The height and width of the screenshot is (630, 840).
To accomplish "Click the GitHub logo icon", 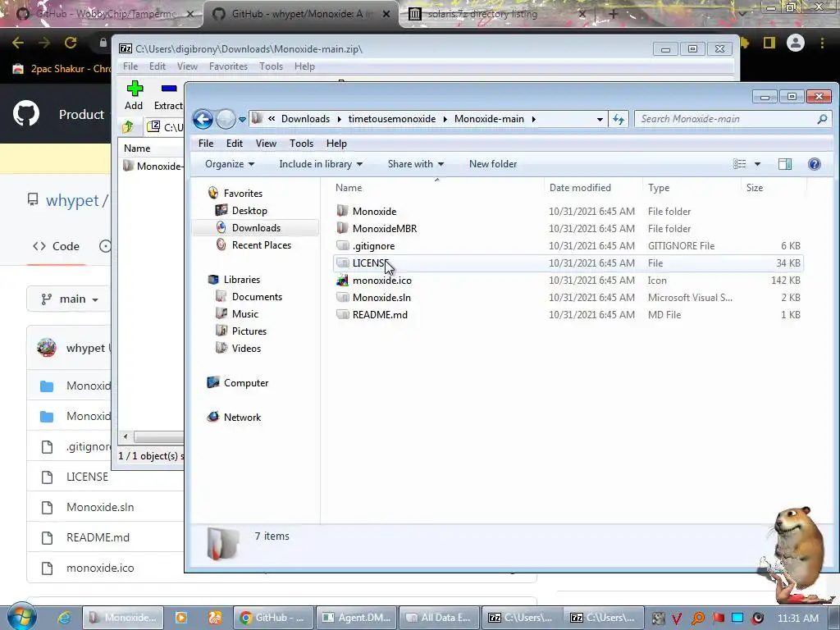I will 26,113.
